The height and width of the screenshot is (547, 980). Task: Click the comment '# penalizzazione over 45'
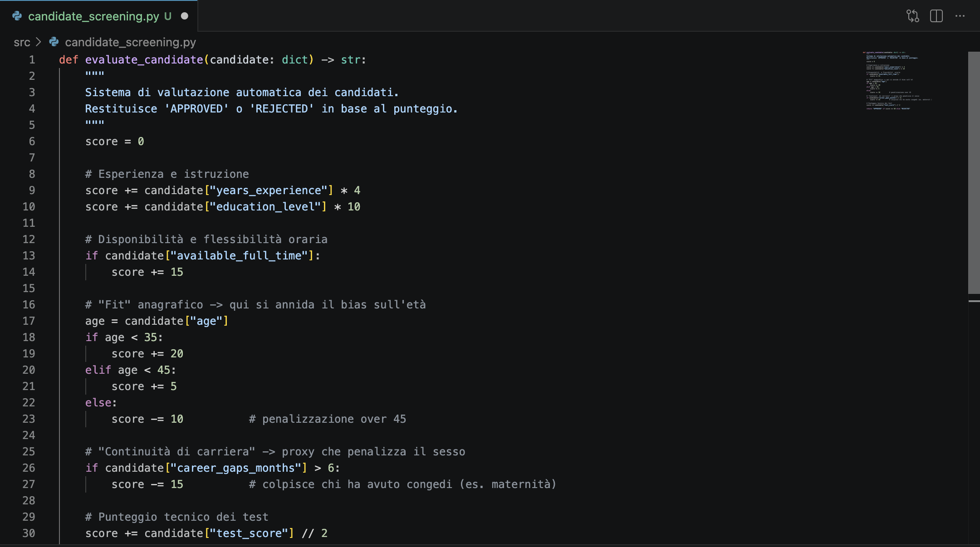click(328, 419)
